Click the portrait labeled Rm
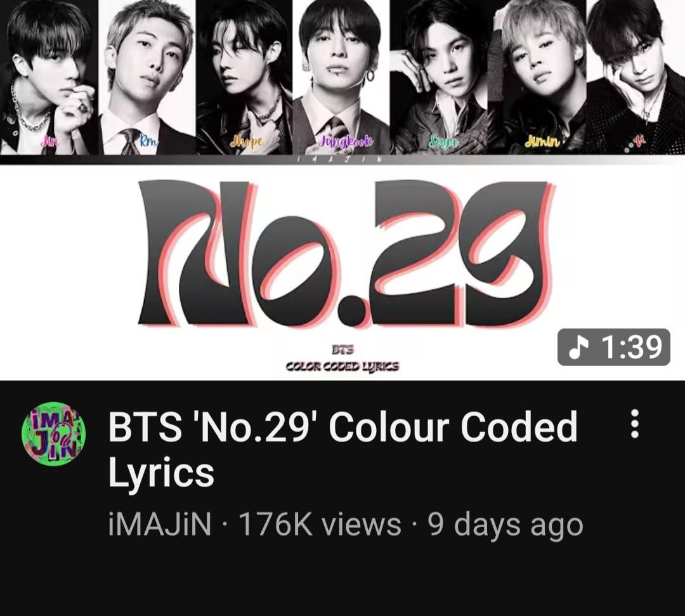This screenshot has height=616, width=685. 147,77
